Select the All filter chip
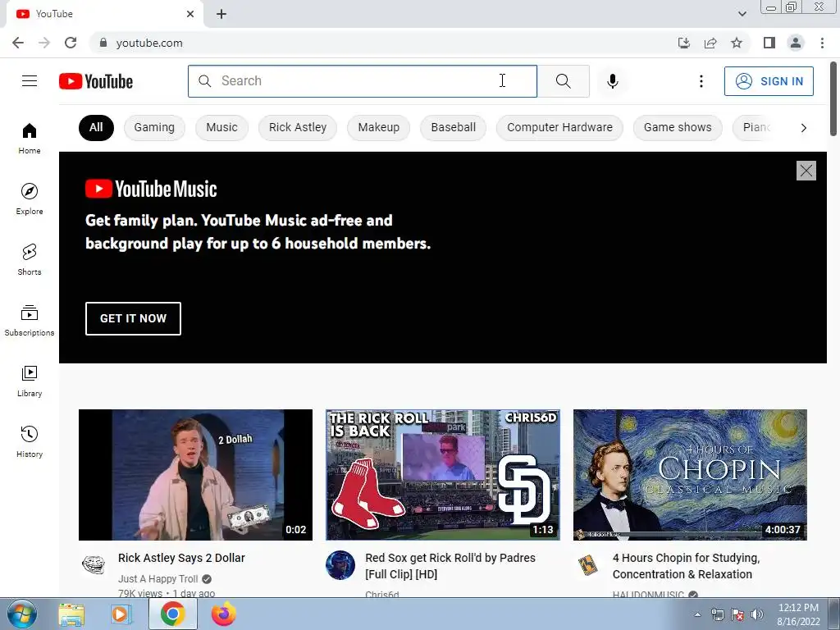 [96, 127]
